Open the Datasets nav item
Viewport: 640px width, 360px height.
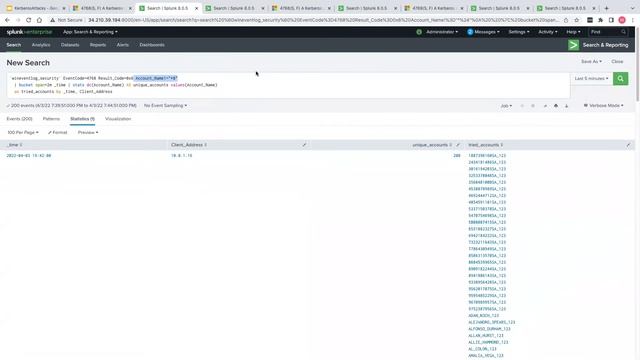point(70,45)
